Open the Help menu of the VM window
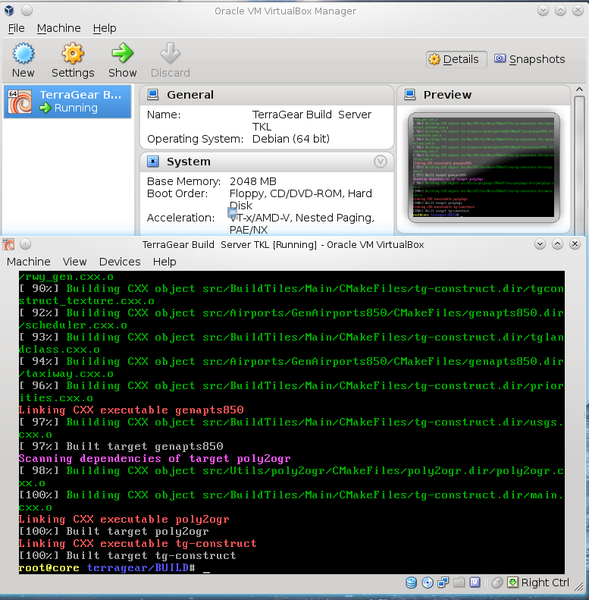 pos(165,262)
